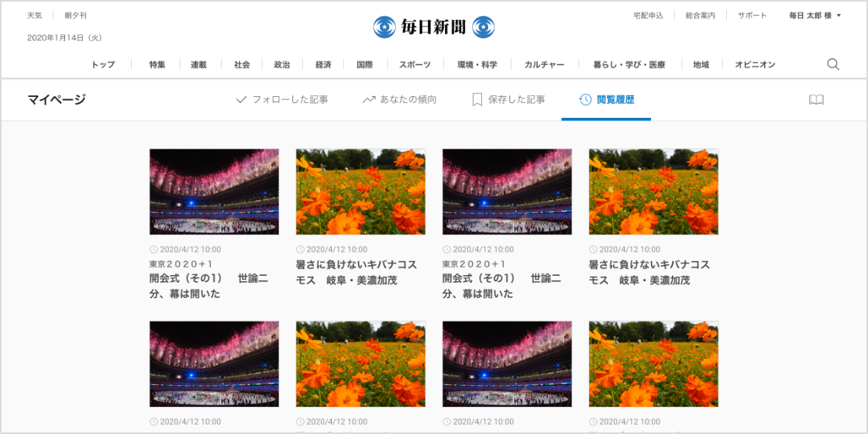This screenshot has width=868, height=434.
Task: Open the first stadium opening ceremony thumbnail
Action: 214,191
